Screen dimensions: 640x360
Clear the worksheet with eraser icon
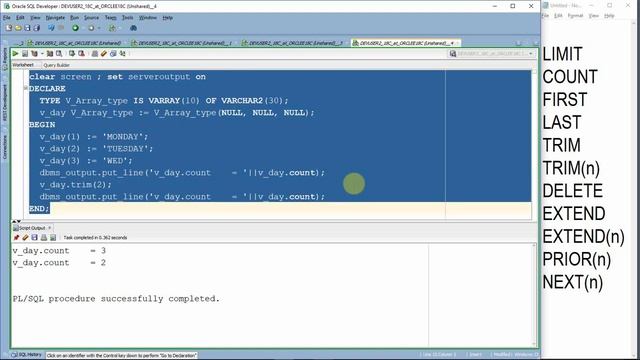coord(104,53)
